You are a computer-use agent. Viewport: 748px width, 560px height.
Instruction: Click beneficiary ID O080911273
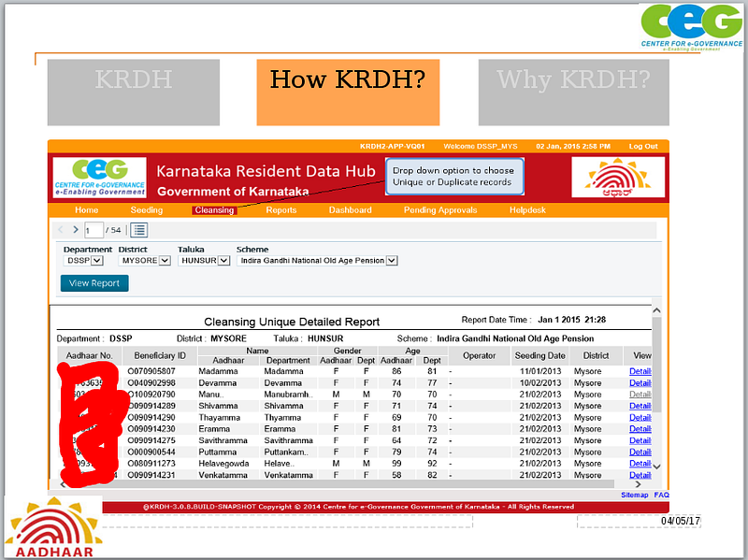151,463
